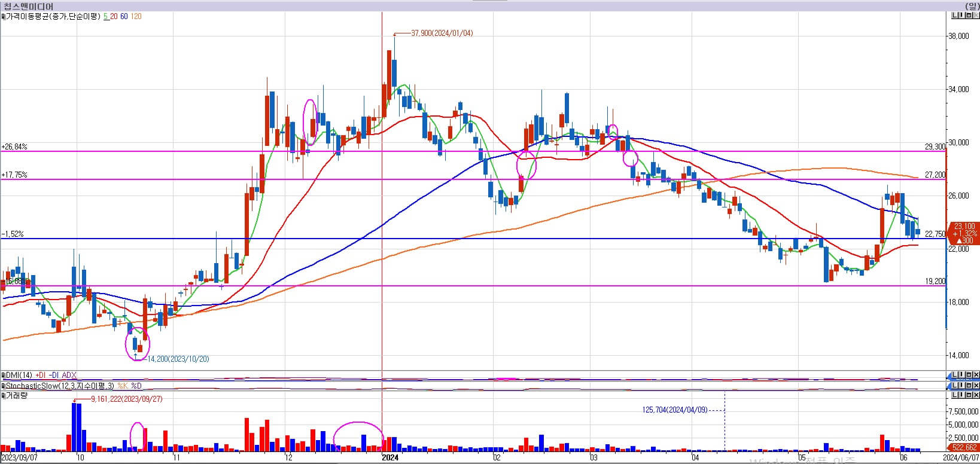Select the 5-day moving average legend
Screen dimensions: 980x464
[105, 17]
